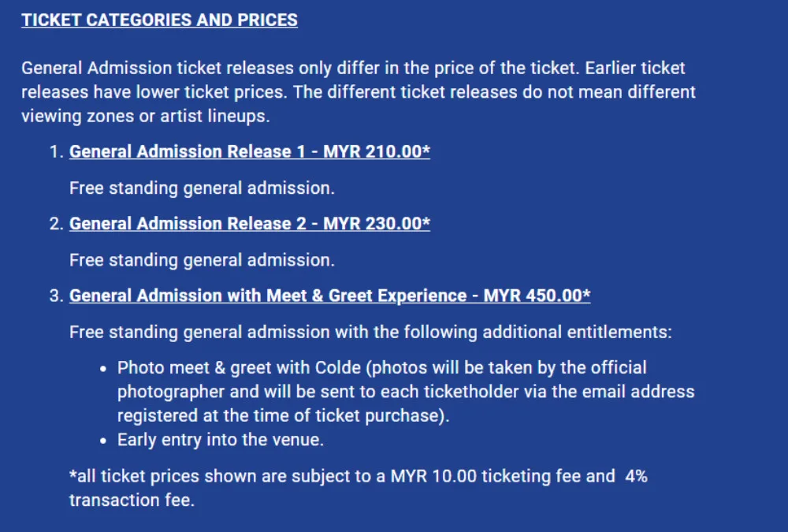Click the "MYR 450.00" price text

(x=537, y=296)
